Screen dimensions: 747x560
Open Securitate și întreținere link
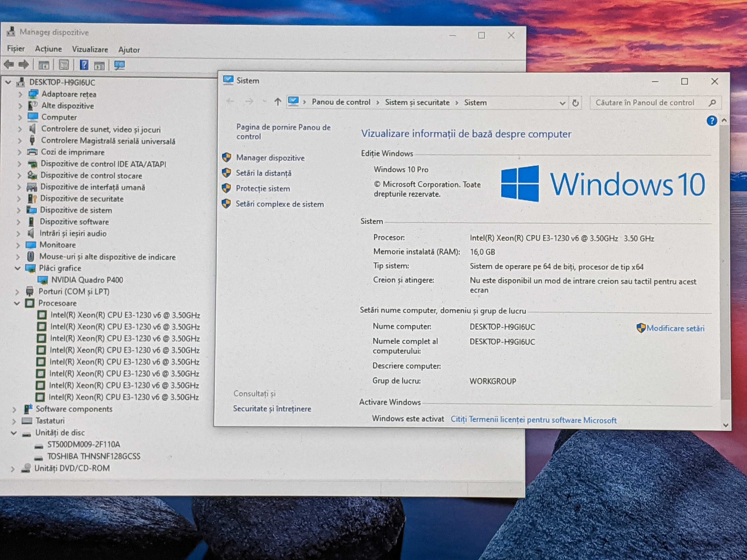(x=272, y=409)
